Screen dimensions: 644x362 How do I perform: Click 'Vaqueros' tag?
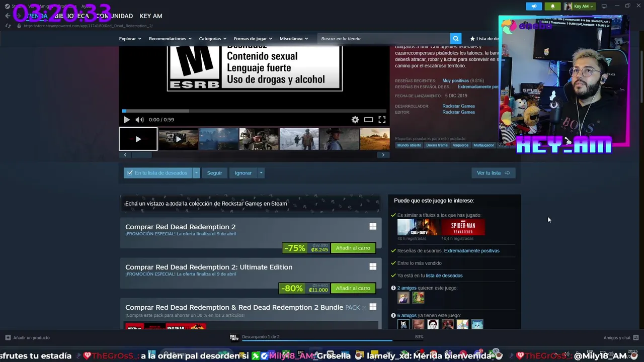click(x=460, y=145)
